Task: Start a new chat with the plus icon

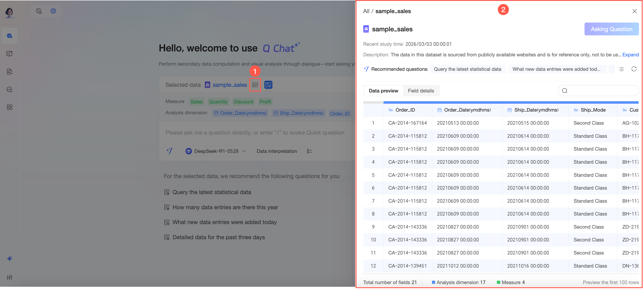Action: click(x=53, y=11)
